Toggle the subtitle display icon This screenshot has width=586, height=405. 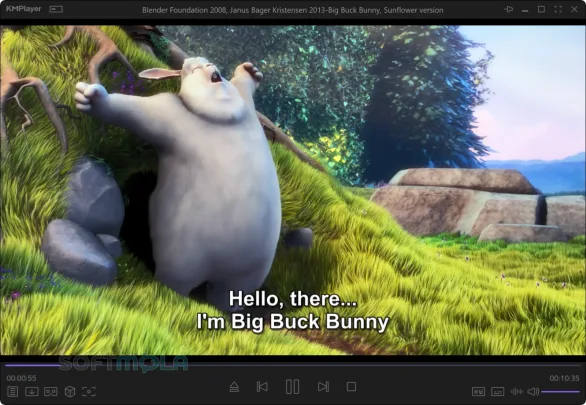(497, 392)
